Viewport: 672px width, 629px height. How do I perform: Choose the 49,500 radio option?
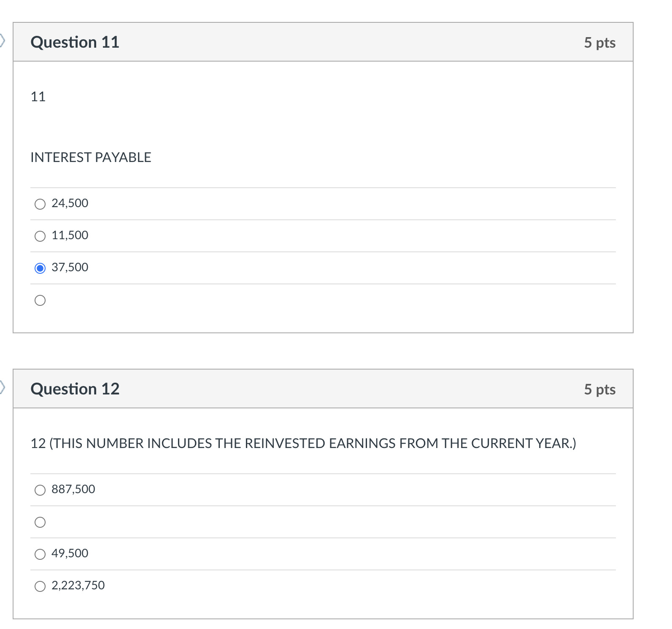coord(40,554)
